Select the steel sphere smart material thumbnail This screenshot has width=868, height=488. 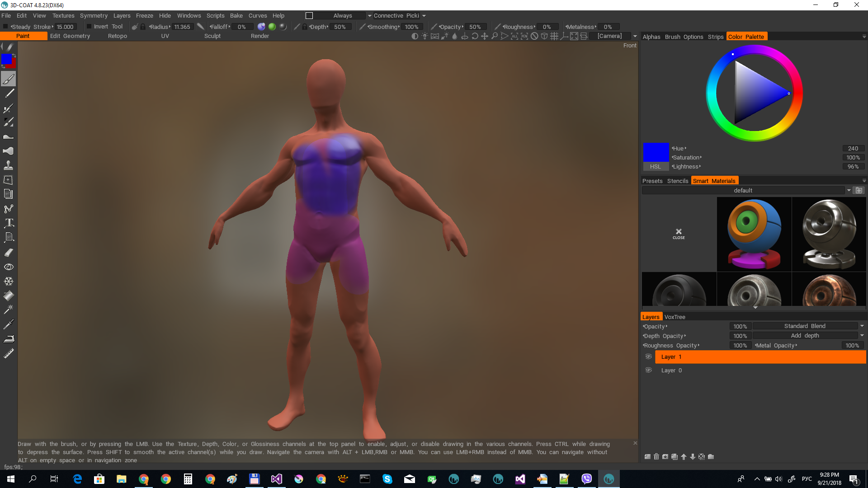click(829, 234)
